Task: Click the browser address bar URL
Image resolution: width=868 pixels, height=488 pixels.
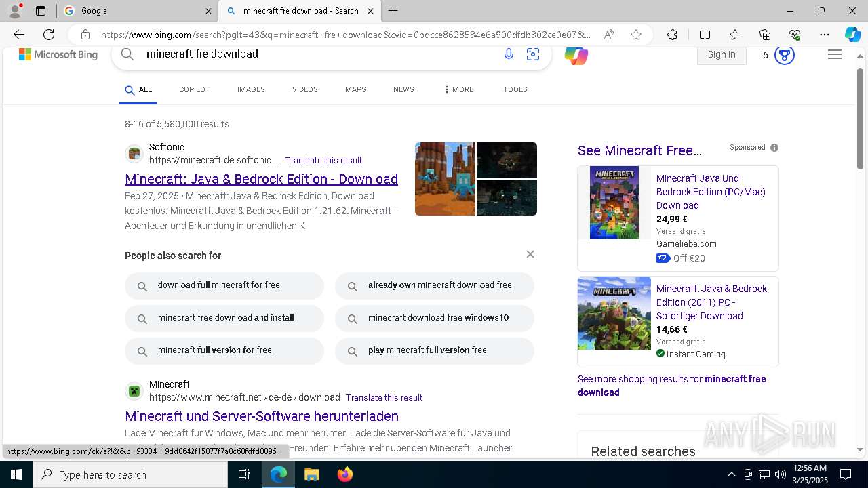Action: point(346,35)
